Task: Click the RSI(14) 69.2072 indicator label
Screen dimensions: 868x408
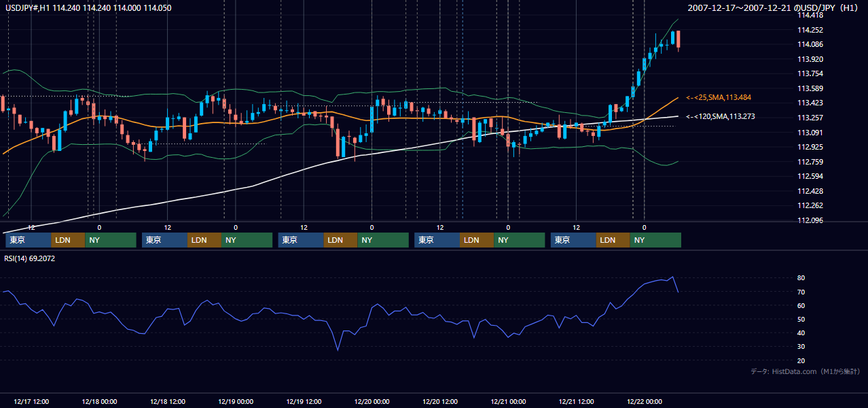Action: (31, 258)
